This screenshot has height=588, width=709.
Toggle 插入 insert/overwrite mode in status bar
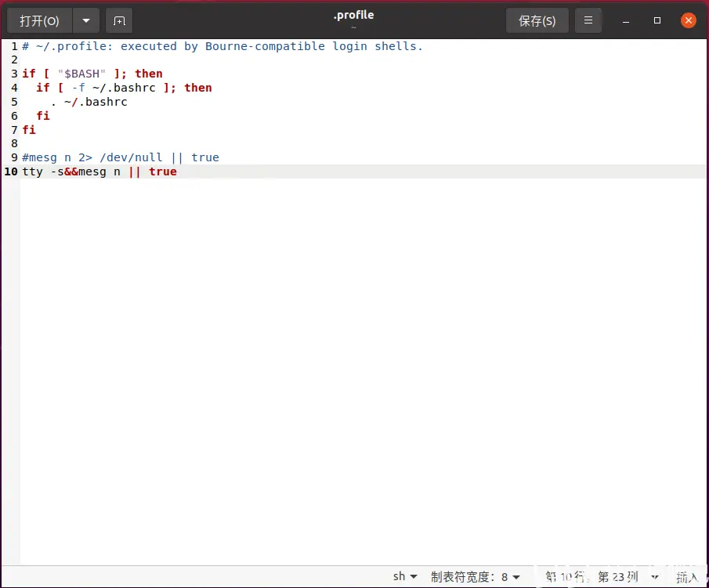pos(688,576)
